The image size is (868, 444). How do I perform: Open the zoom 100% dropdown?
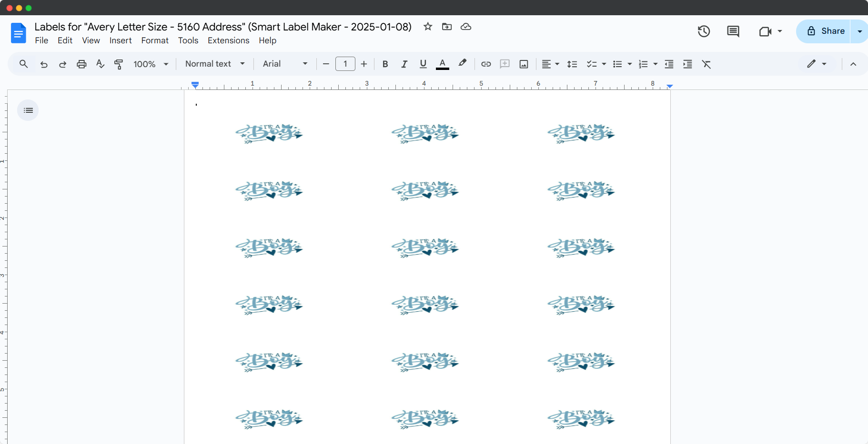click(151, 64)
